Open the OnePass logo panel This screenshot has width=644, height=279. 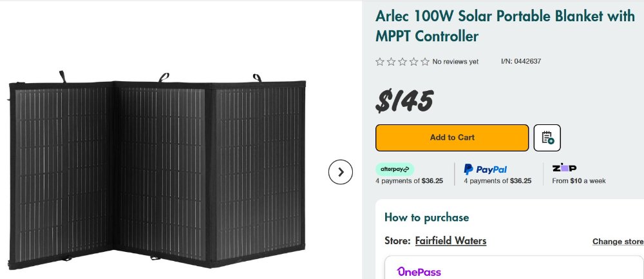pyautogui.click(x=419, y=271)
